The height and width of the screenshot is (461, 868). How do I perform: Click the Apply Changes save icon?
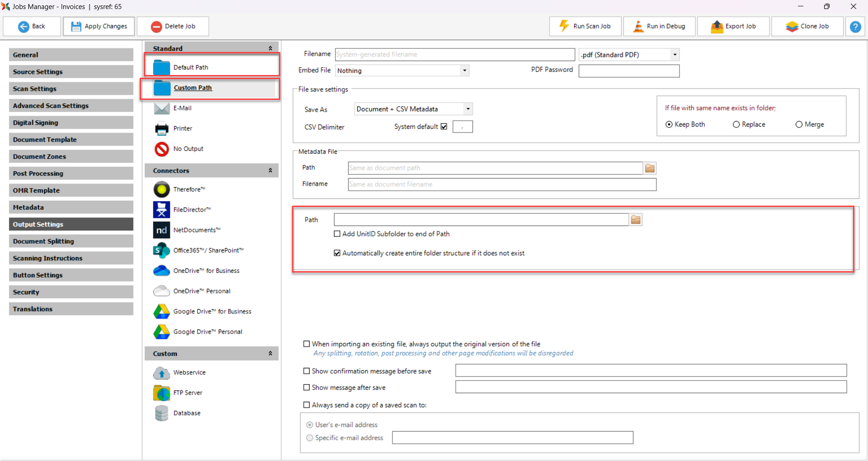pyautogui.click(x=76, y=27)
